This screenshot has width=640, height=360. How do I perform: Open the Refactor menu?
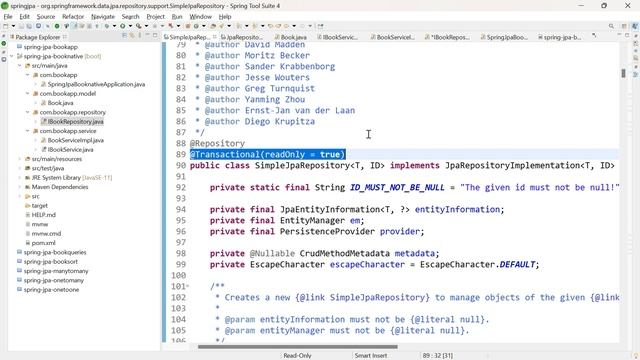click(x=73, y=17)
